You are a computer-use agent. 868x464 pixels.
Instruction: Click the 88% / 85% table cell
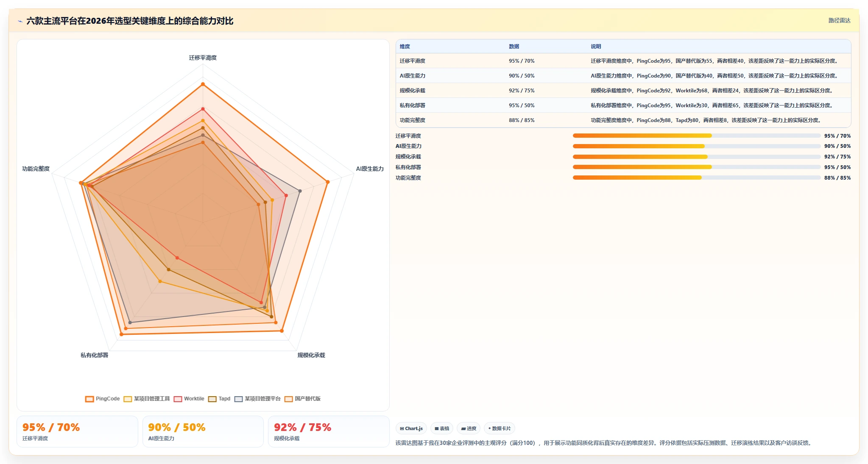(x=522, y=120)
